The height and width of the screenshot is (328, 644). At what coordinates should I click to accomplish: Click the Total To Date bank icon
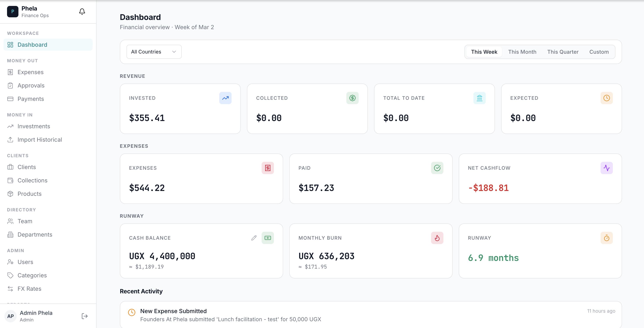click(x=479, y=98)
